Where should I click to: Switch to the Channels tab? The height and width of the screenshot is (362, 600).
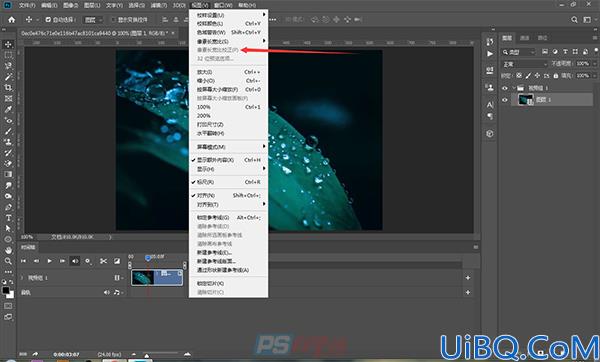point(525,38)
